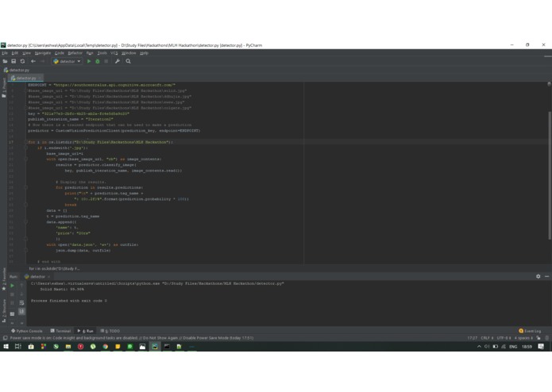The height and width of the screenshot is (392, 552).
Task: Click the volume speaker tray icon
Action: click(487, 347)
